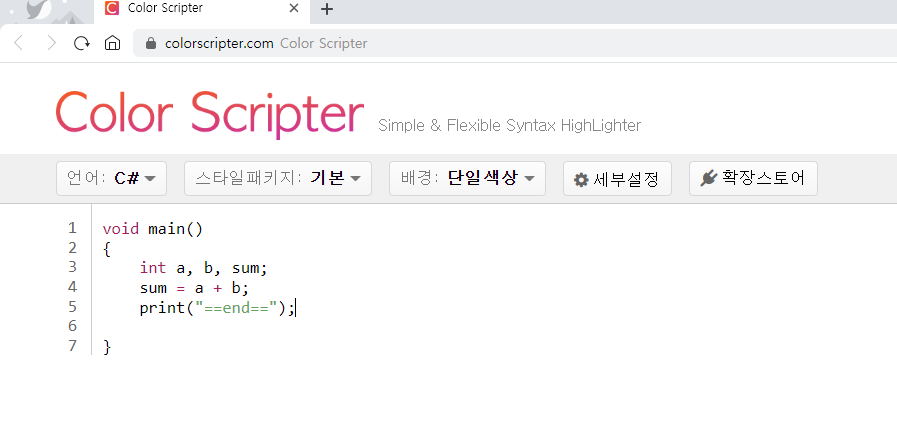The width and height of the screenshot is (897, 427).
Task: Click line number 5 in gutter
Action: pos(72,307)
